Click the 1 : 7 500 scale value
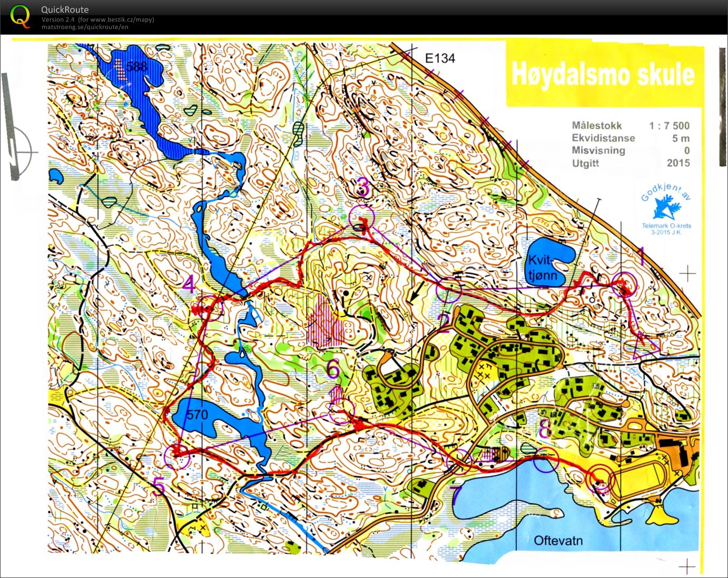The height and width of the screenshot is (578, 728). [x=669, y=125]
